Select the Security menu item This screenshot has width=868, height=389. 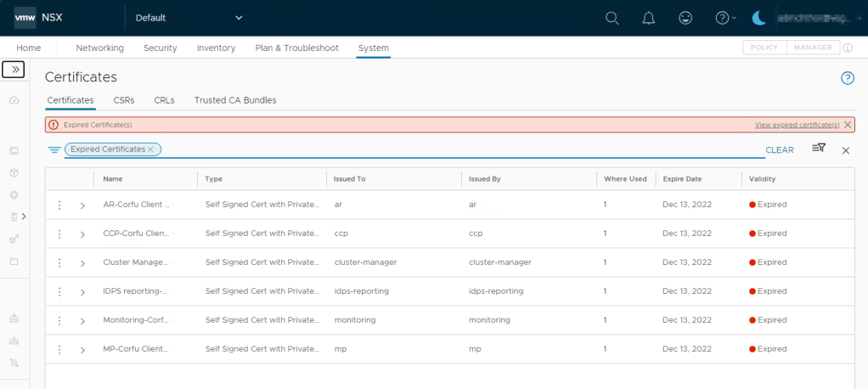tap(160, 48)
